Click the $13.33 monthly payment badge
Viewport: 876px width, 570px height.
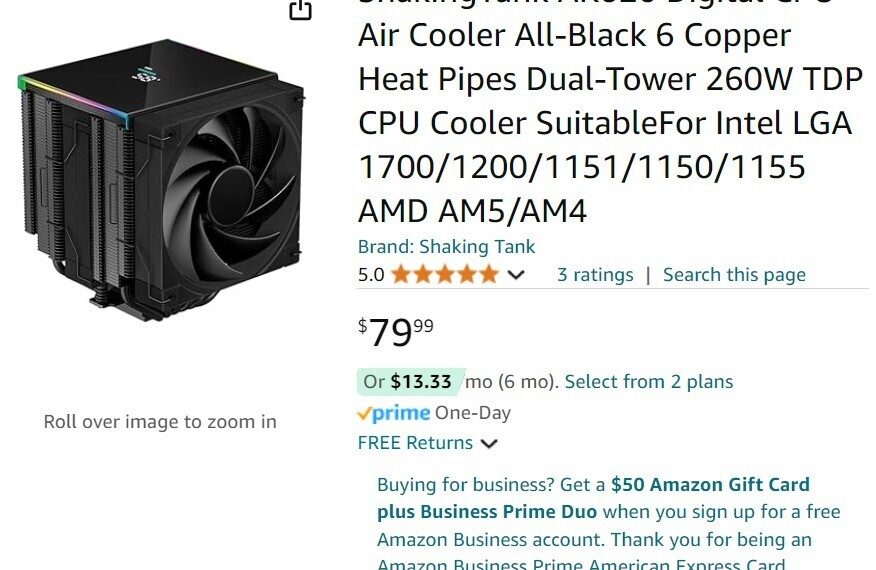(411, 382)
